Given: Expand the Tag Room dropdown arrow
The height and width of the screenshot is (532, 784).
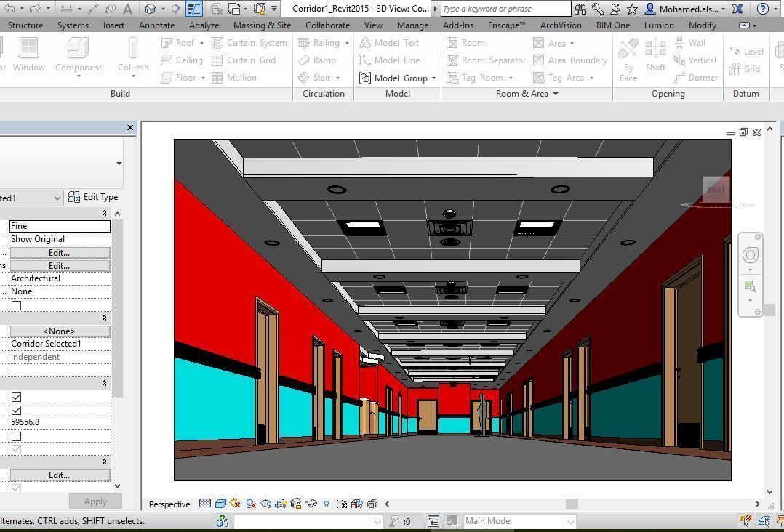Looking at the screenshot, I should click(x=511, y=78).
